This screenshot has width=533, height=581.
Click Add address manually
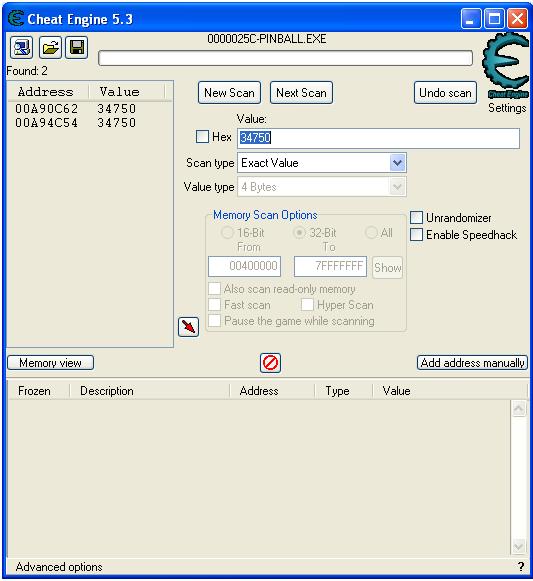[x=473, y=363]
